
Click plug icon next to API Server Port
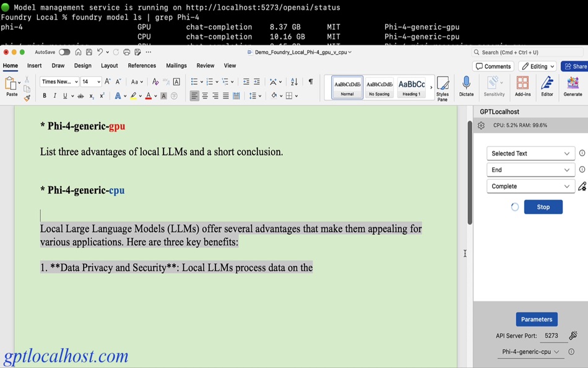click(x=573, y=336)
